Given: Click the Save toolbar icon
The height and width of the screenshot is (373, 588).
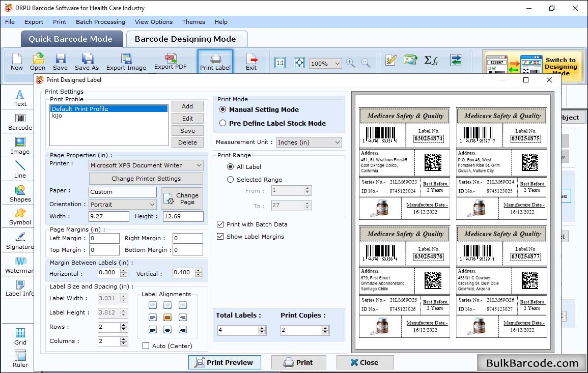Looking at the screenshot, I should click(x=60, y=62).
